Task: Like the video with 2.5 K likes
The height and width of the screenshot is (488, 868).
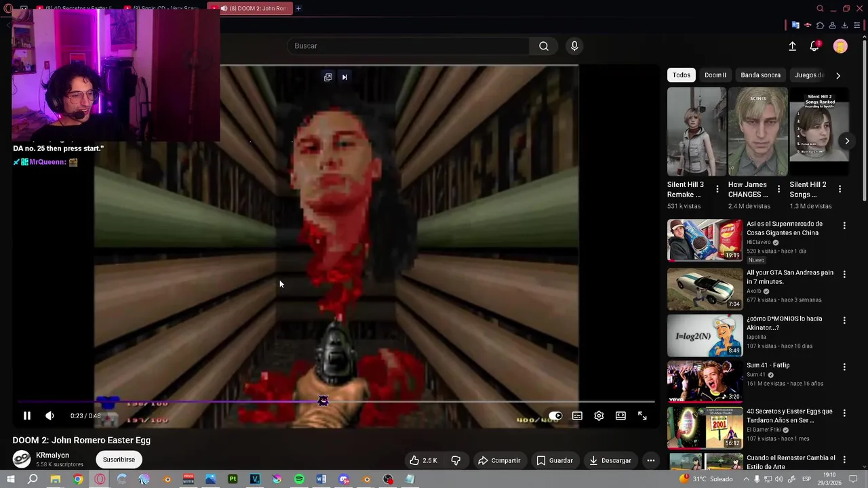Action: (423, 460)
